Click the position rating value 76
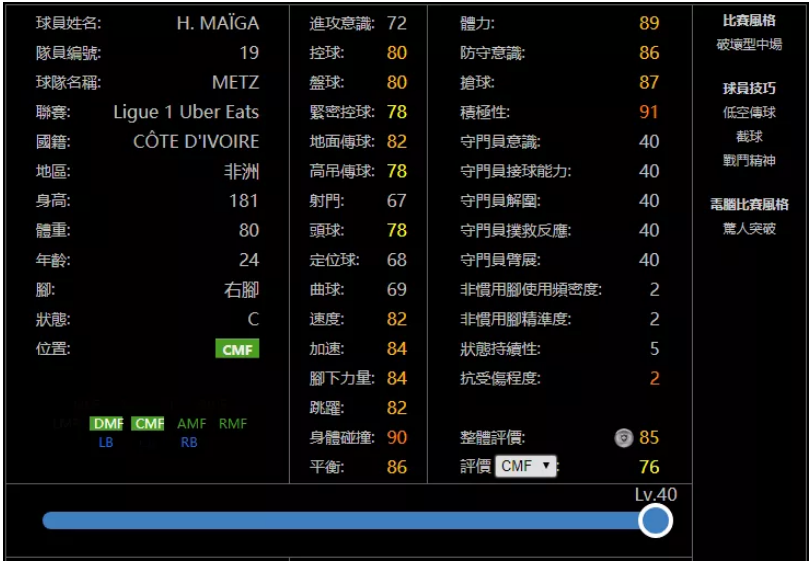This screenshot has height=563, width=810. pyautogui.click(x=649, y=467)
